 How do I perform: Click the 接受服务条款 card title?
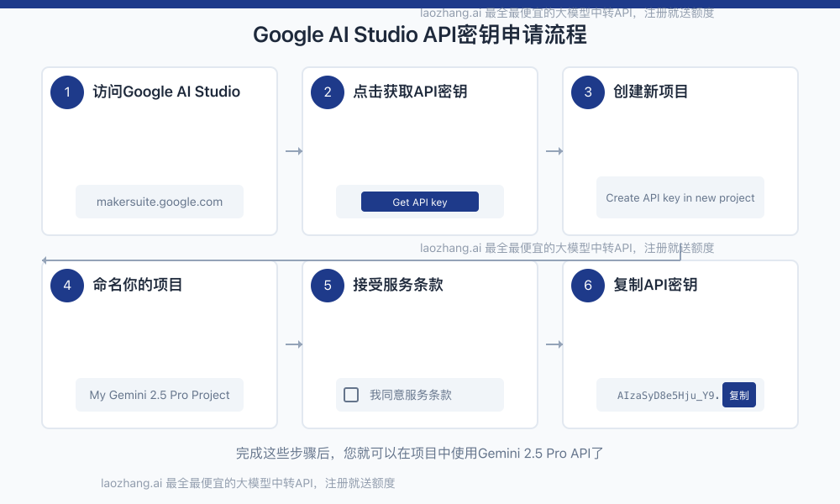[398, 285]
